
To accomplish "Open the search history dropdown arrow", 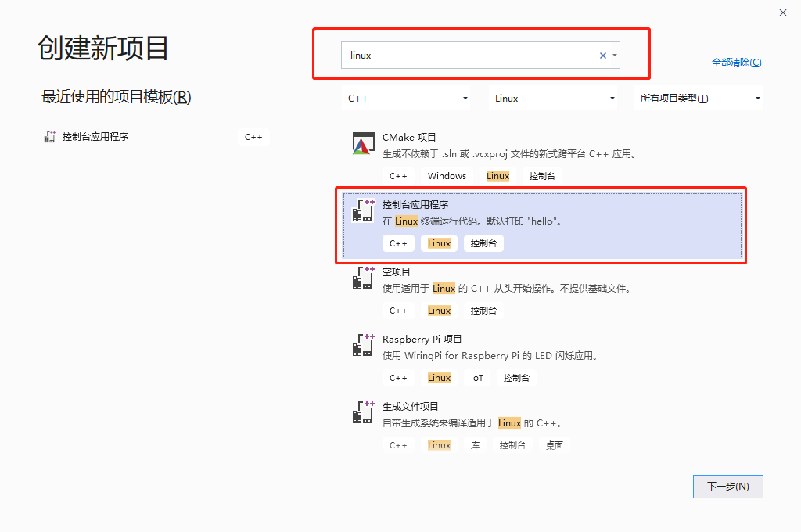I will tap(616, 55).
